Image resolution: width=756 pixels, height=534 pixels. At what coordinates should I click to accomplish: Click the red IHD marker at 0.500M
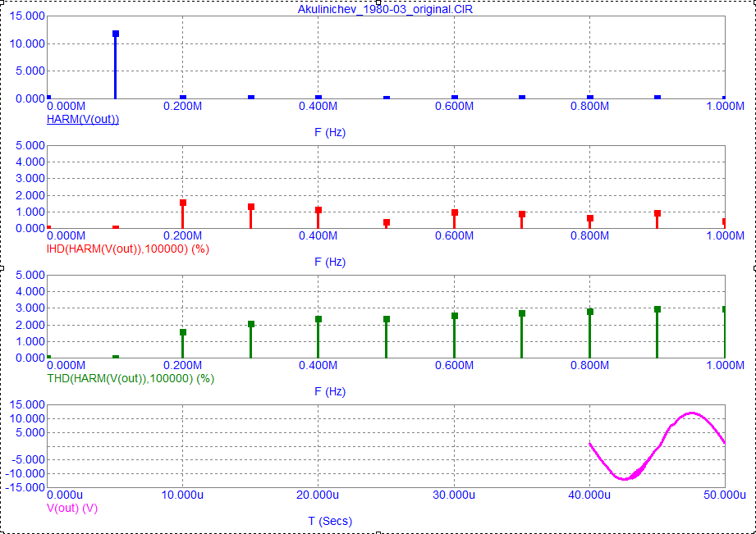(387, 222)
